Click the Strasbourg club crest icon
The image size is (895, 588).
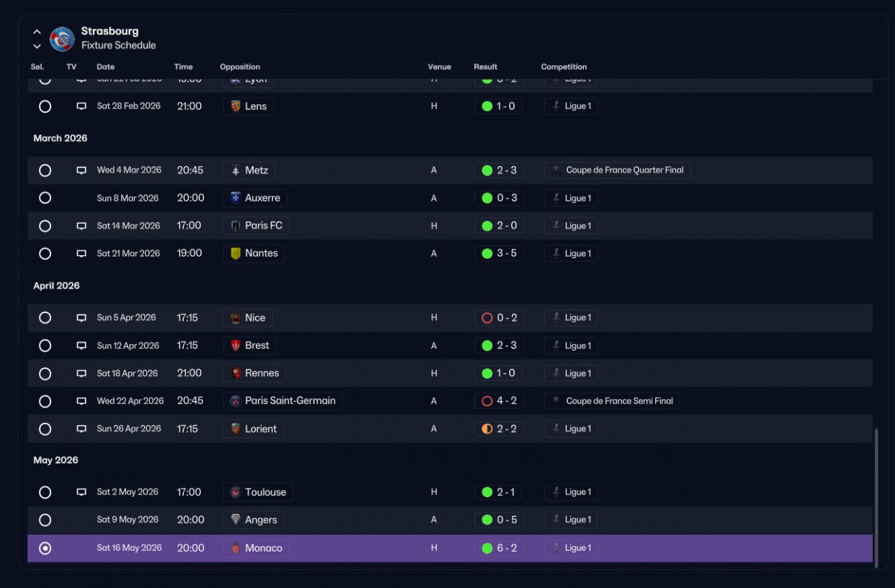point(62,39)
